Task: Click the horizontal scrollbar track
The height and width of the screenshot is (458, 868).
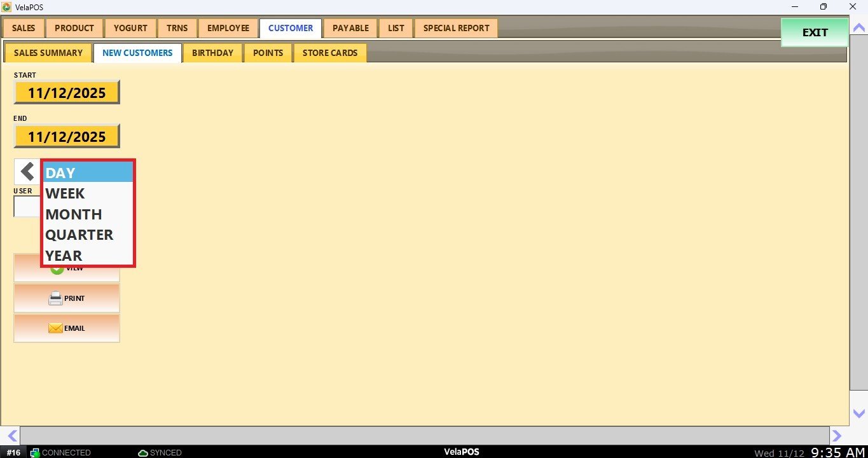Action: tap(424, 436)
